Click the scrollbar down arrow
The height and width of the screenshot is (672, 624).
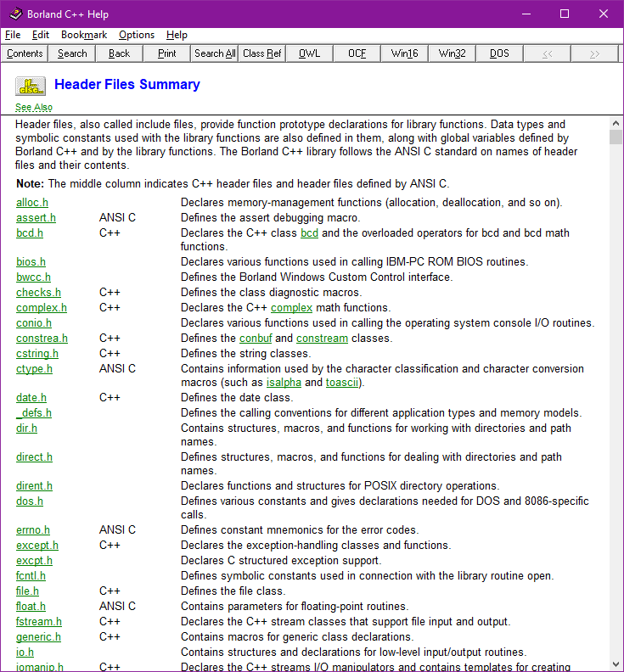[x=616, y=665]
